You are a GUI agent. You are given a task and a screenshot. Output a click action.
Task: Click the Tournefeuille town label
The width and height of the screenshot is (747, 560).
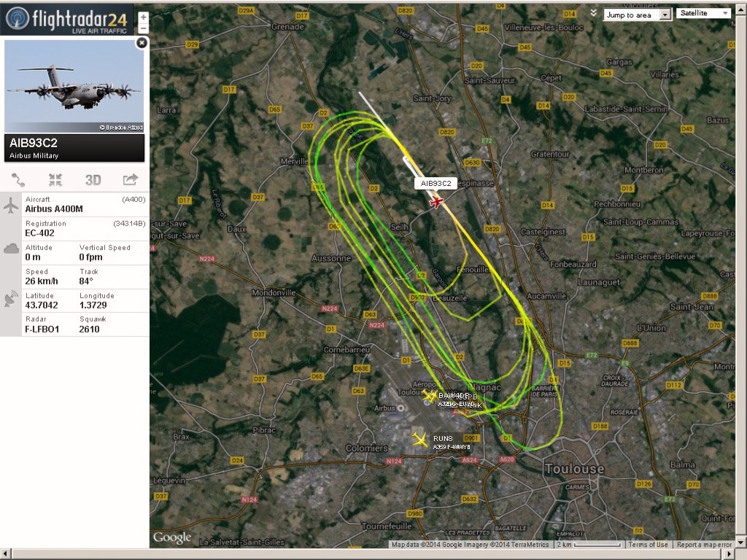tap(387, 526)
